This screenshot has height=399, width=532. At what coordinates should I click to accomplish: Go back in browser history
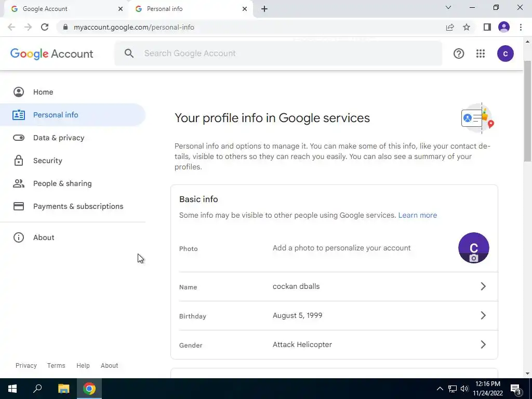coord(11,27)
